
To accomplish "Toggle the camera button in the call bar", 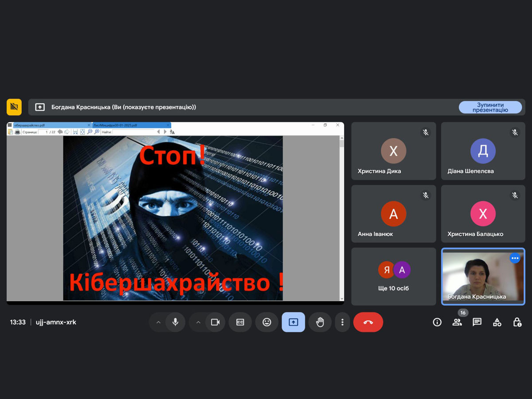I will [x=215, y=322].
